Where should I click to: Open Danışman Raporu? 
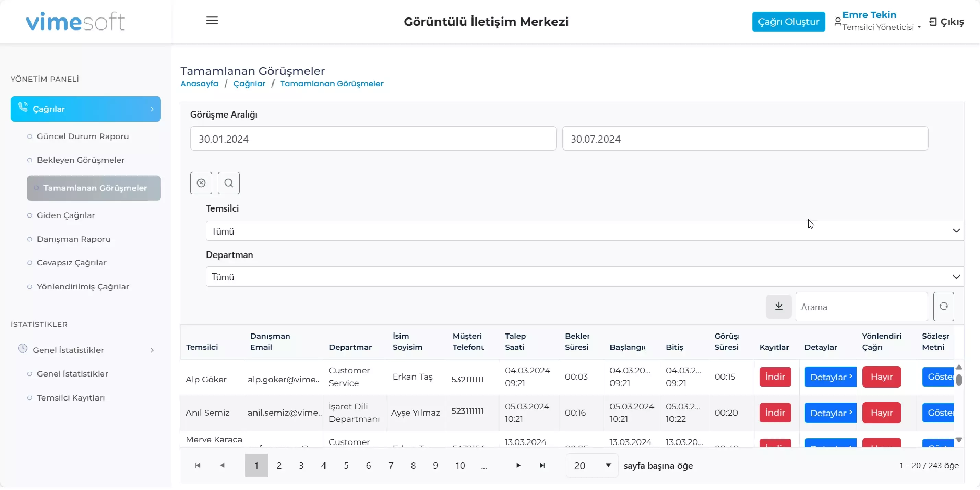(74, 239)
